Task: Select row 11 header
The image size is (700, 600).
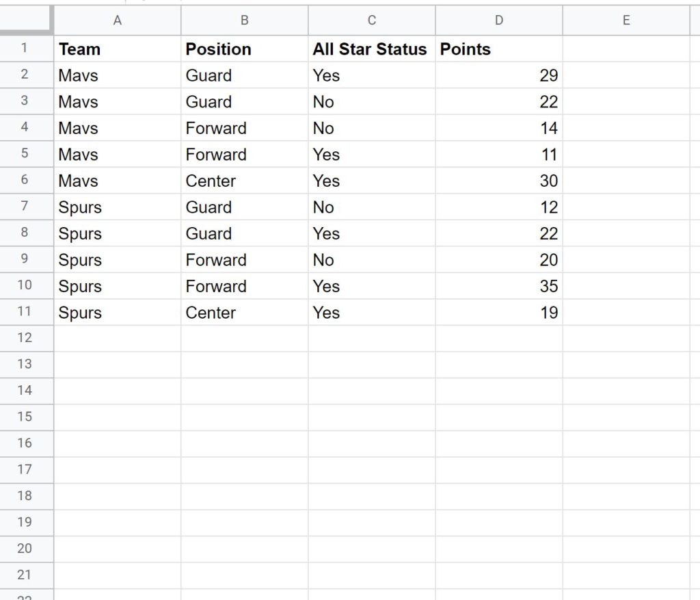Action: pos(27,313)
